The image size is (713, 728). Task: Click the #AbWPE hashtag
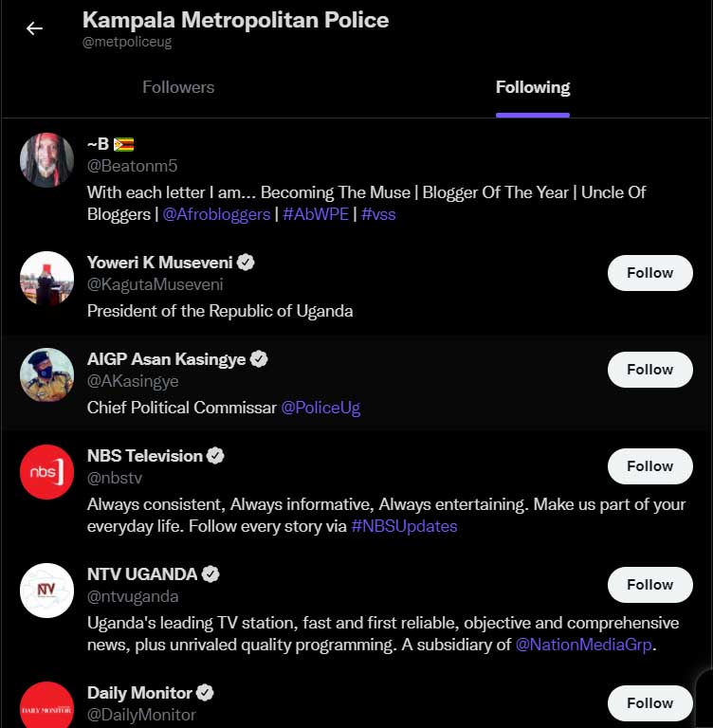(x=316, y=214)
